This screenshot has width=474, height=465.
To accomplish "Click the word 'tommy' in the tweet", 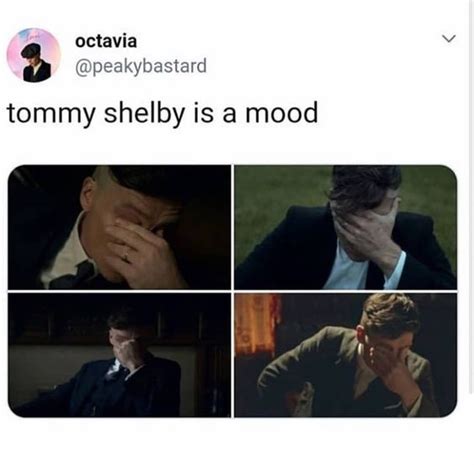I will (x=51, y=114).
